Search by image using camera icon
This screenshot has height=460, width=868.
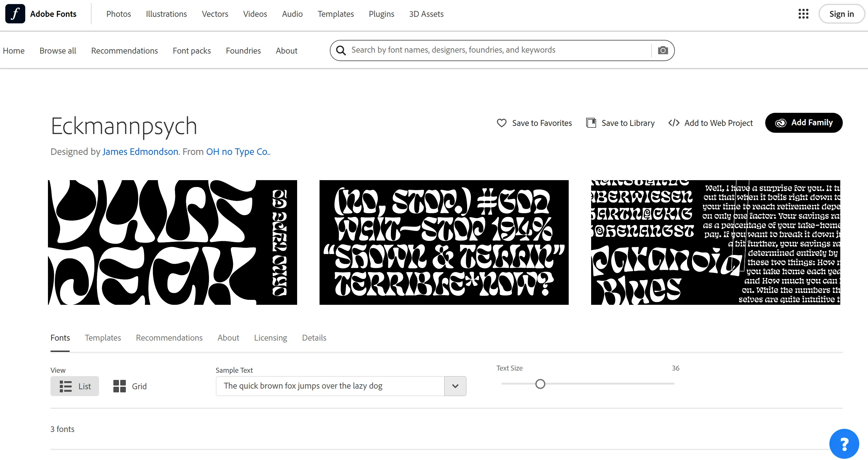point(663,50)
